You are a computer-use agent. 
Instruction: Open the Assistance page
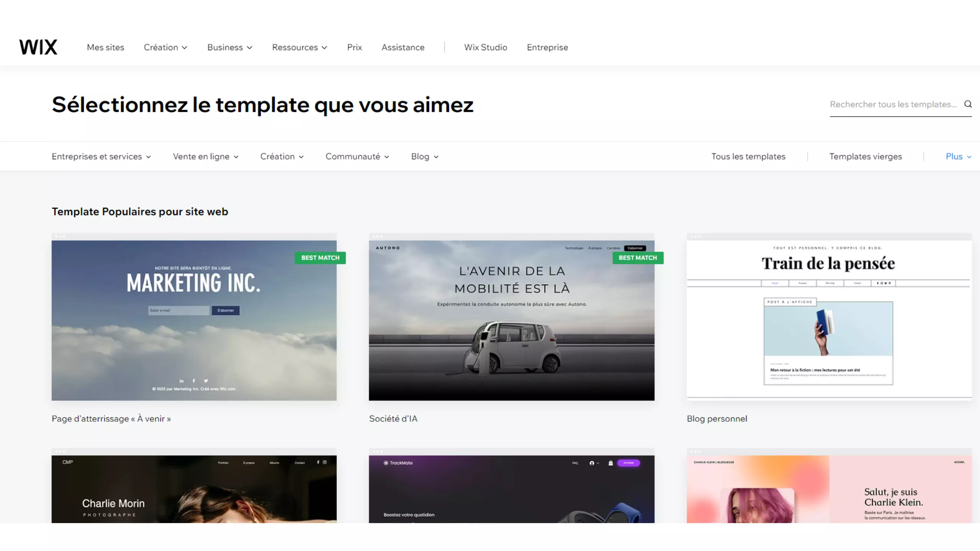403,47
